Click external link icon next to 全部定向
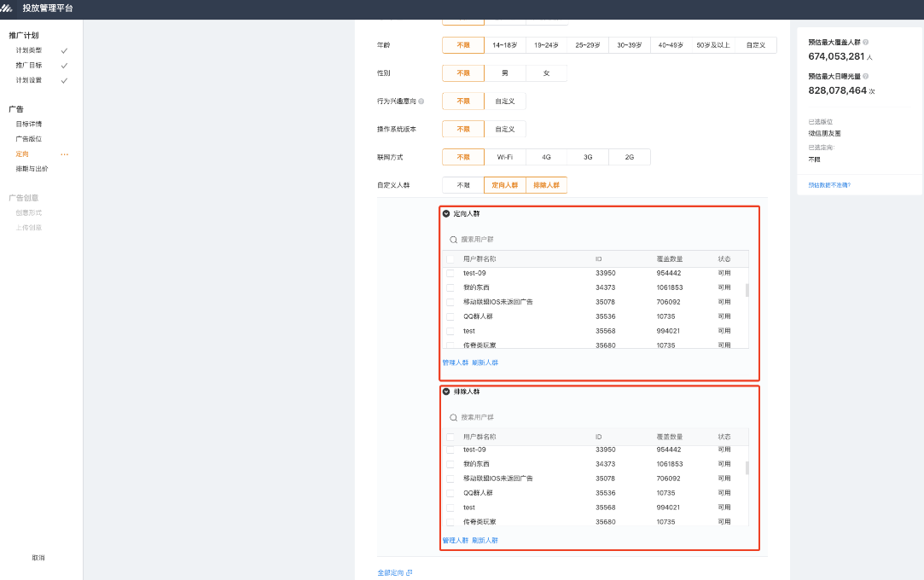Screen dimensions: 924x580 point(410,572)
